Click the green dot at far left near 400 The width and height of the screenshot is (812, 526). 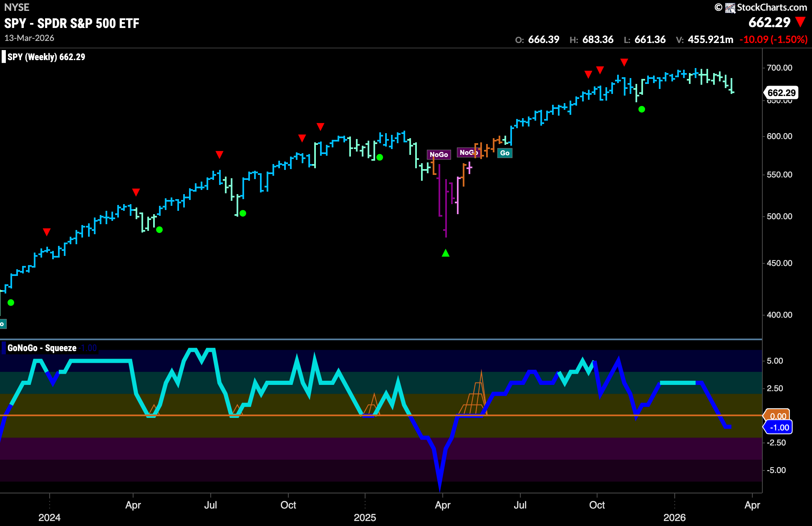(x=11, y=303)
